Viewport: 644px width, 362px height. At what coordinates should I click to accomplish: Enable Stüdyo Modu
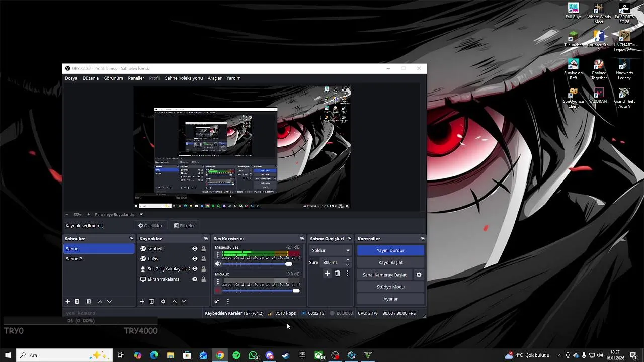(390, 287)
